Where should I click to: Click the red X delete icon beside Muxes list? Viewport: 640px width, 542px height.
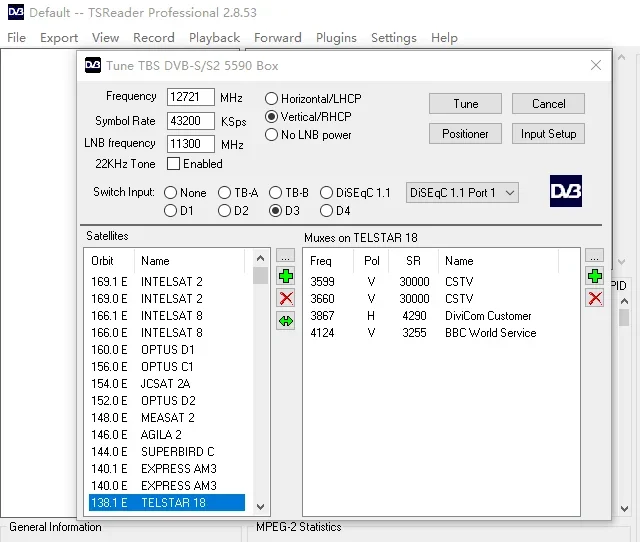595,298
